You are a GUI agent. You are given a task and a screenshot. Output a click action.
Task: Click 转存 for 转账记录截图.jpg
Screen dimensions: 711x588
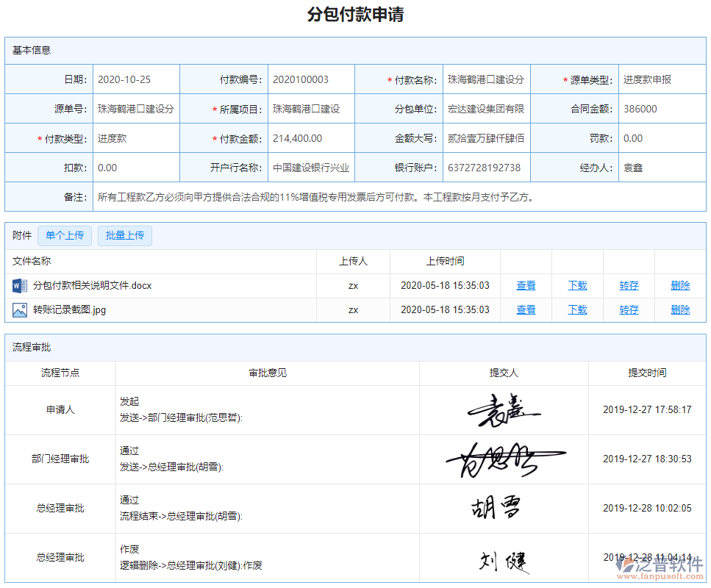pos(629,309)
